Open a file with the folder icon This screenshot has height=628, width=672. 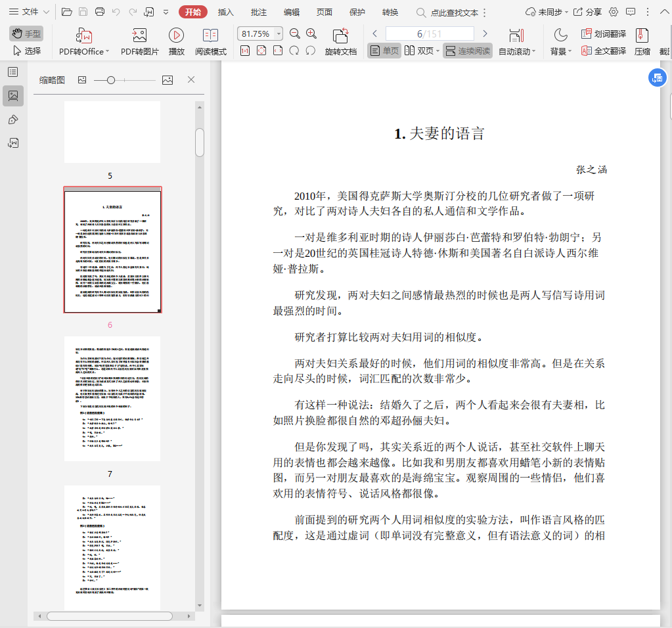66,12
